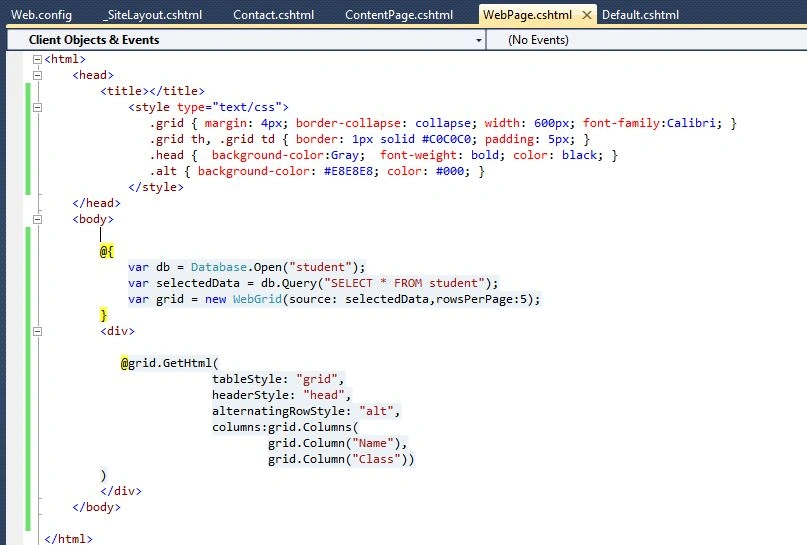Viewport: 807px width, 545px height.
Task: Click grid.Column("Class") line
Action: [x=341, y=459]
